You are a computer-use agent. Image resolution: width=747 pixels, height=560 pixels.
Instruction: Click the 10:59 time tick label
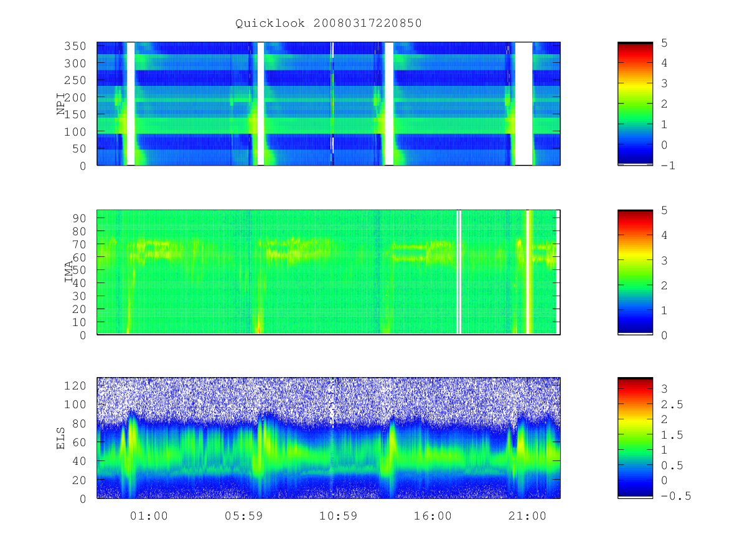[x=338, y=515]
